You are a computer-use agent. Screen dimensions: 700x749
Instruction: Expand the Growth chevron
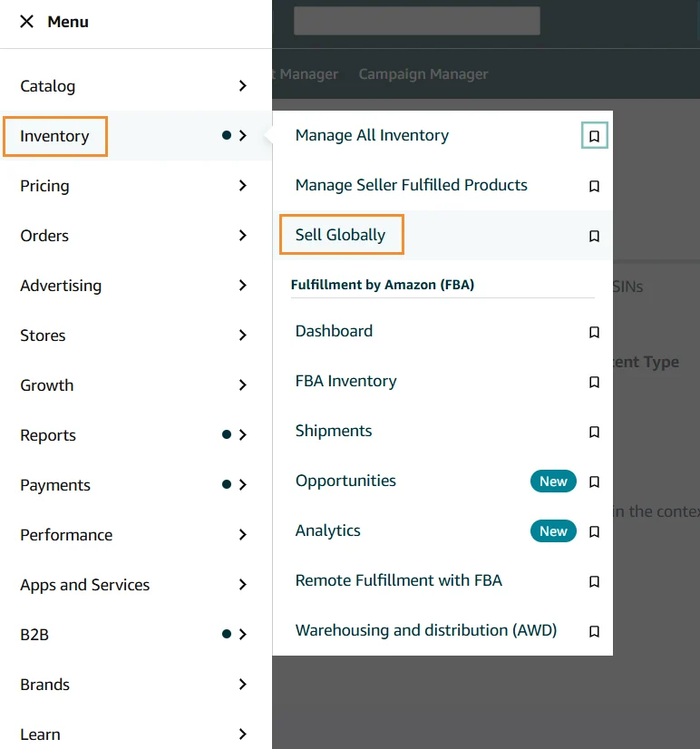click(243, 385)
